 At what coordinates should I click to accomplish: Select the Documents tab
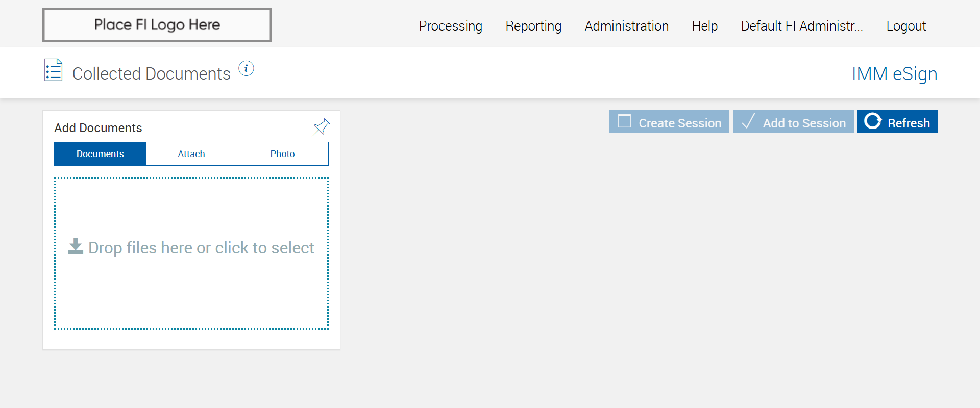coord(100,154)
